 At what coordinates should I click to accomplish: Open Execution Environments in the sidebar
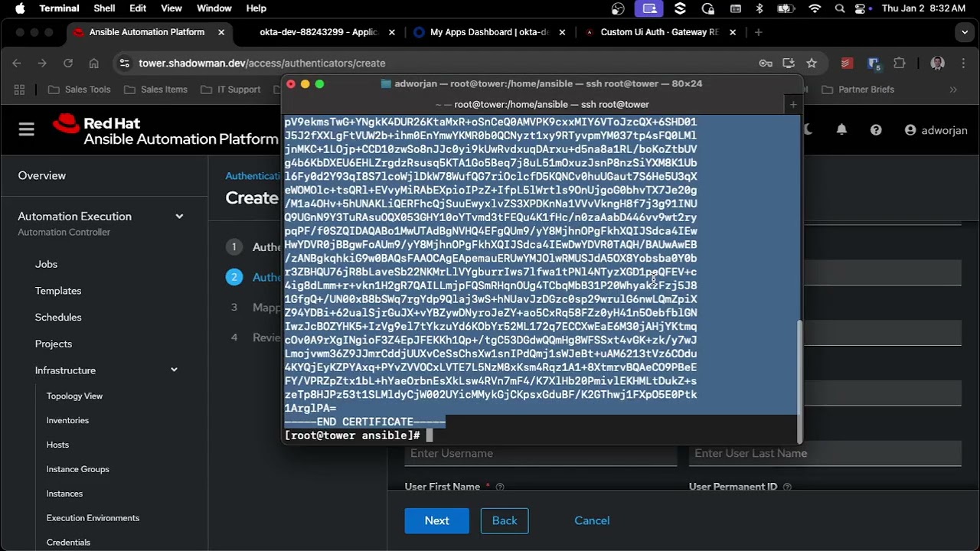[93, 518]
